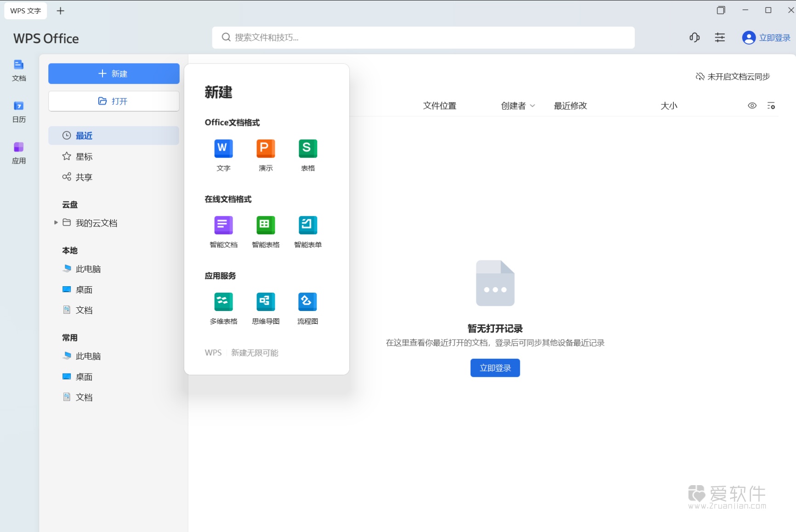Open the 日历 calendar in the sidebar
This screenshot has width=796, height=532.
[x=18, y=112]
